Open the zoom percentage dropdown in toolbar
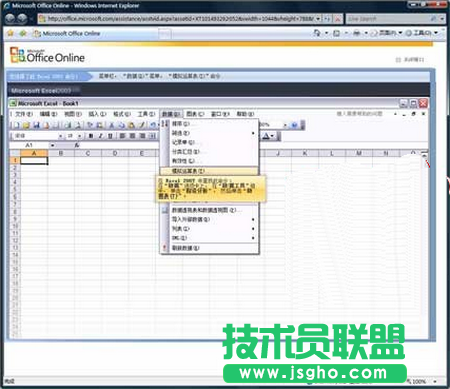This screenshot has height=389, width=450. [x=285, y=125]
